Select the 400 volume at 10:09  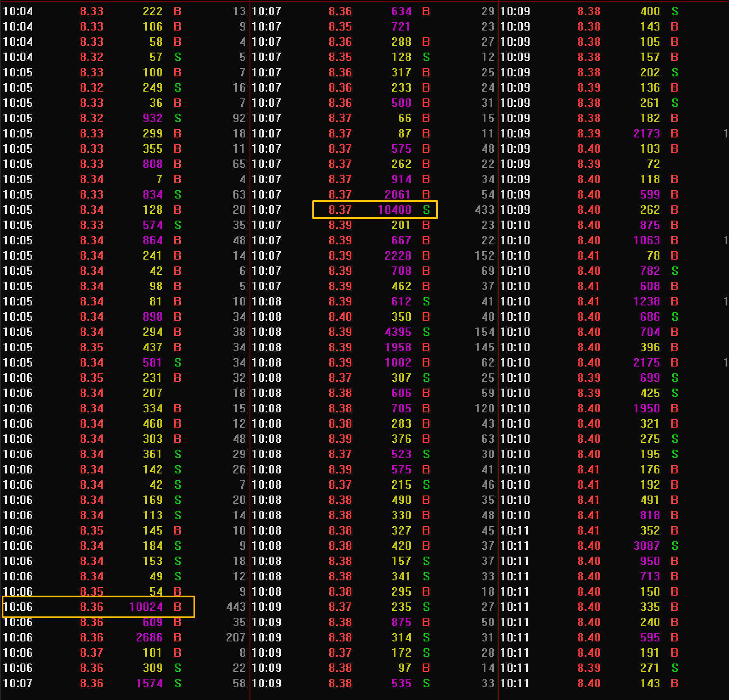650,11
